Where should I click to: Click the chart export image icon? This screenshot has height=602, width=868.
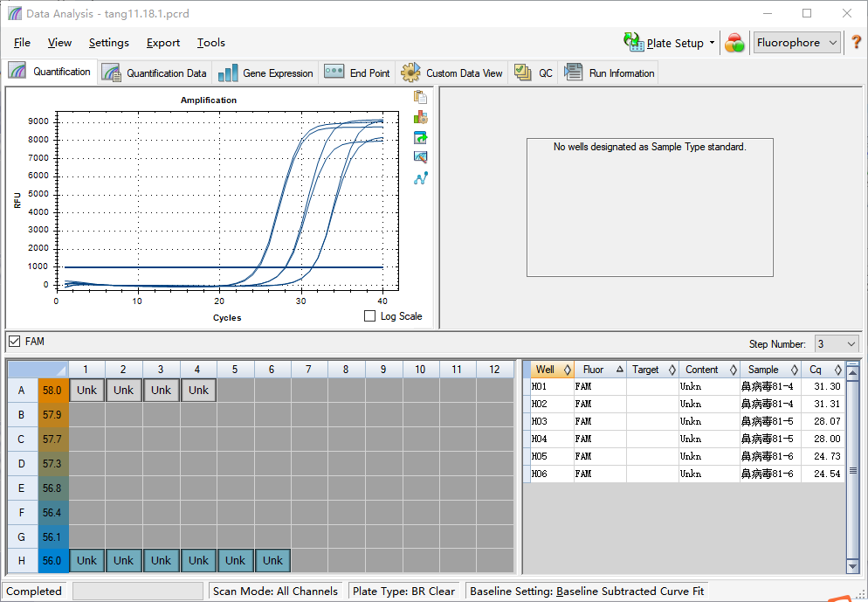[x=420, y=137]
